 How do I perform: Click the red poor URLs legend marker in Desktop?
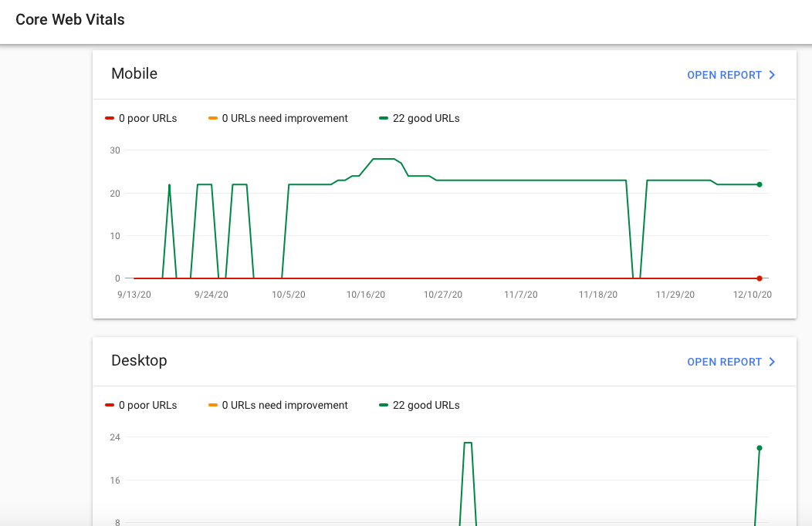110,406
